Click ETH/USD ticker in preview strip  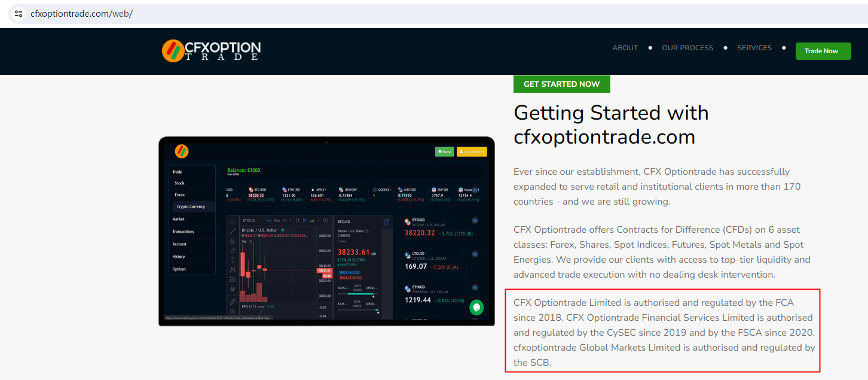(291, 194)
